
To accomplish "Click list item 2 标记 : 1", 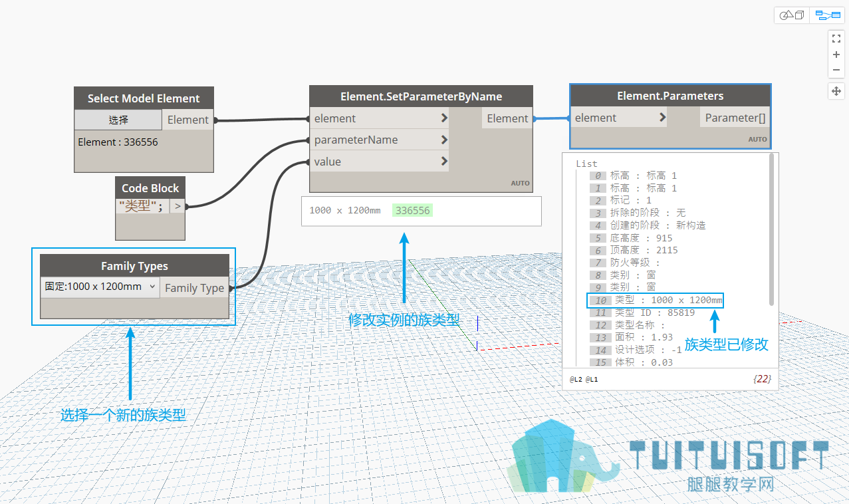I will coord(621,200).
